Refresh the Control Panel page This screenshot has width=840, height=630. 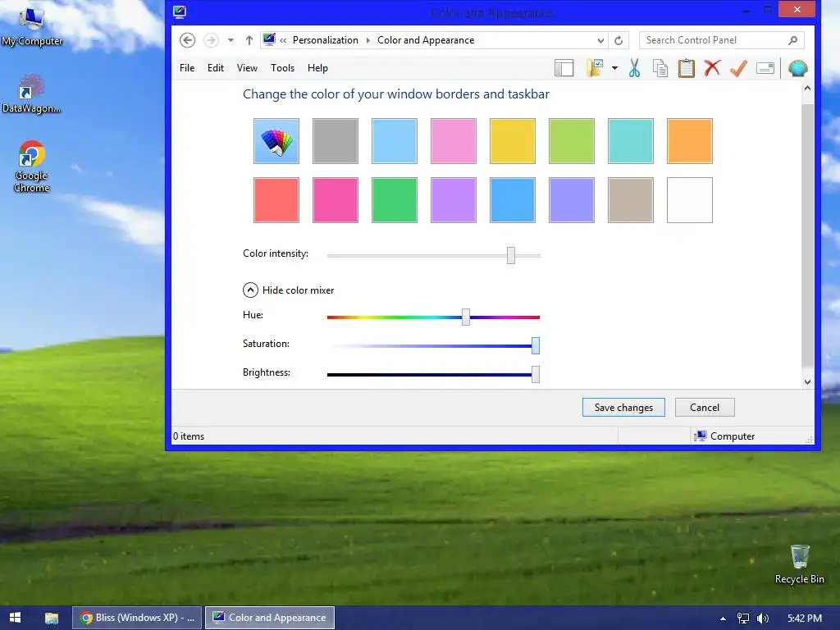point(619,41)
